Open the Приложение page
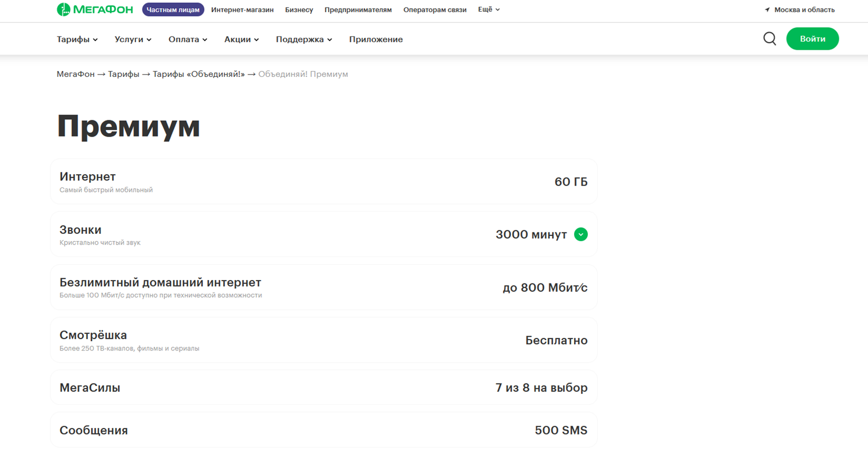The height and width of the screenshot is (457, 868). (x=376, y=39)
